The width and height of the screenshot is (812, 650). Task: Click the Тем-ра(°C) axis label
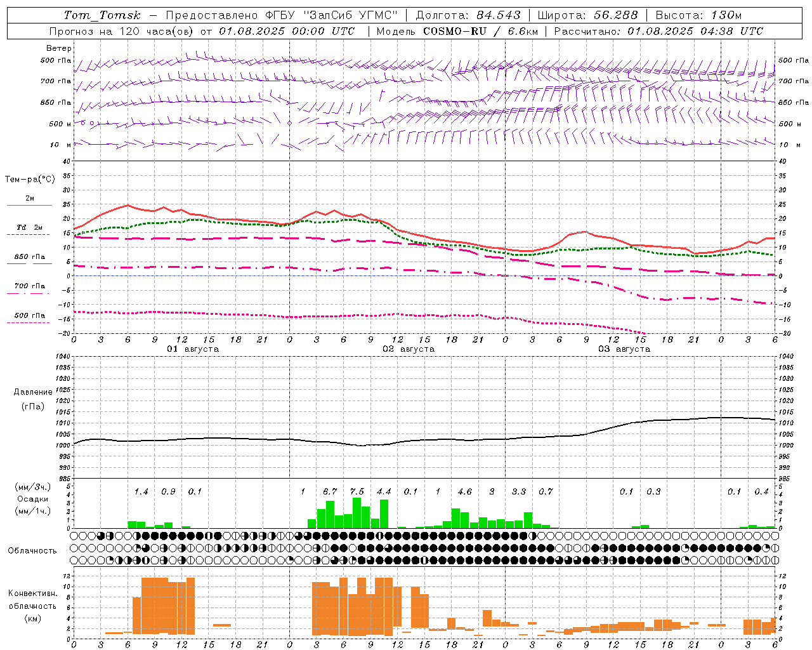point(30,179)
